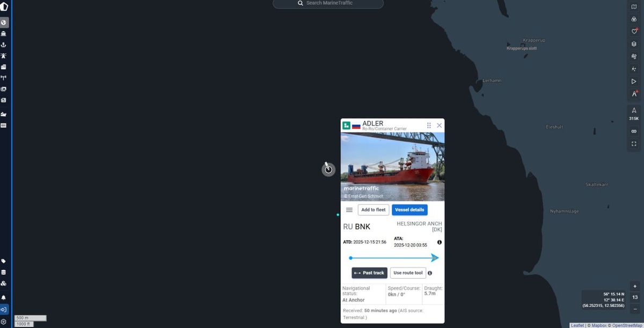This screenshot has width=644, height=328.
Task: Toggle fullscreen map mode
Action: (x=634, y=144)
